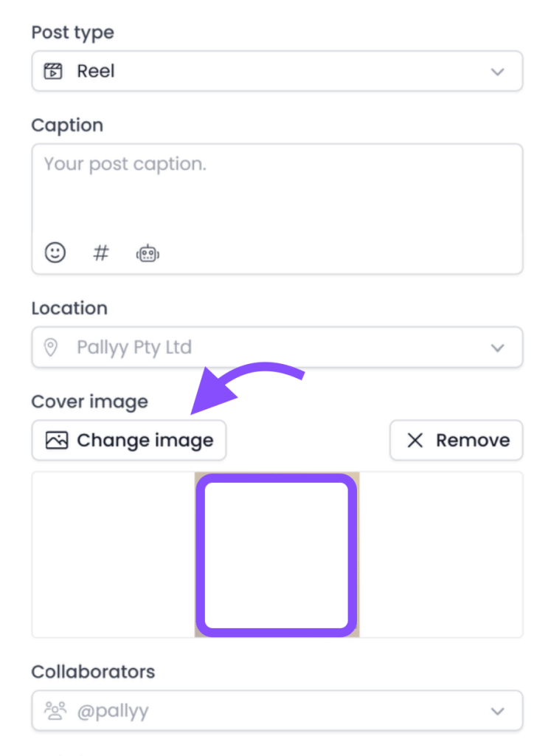551x756 pixels.
Task: Open the emoji picker in caption
Action: pos(55,253)
